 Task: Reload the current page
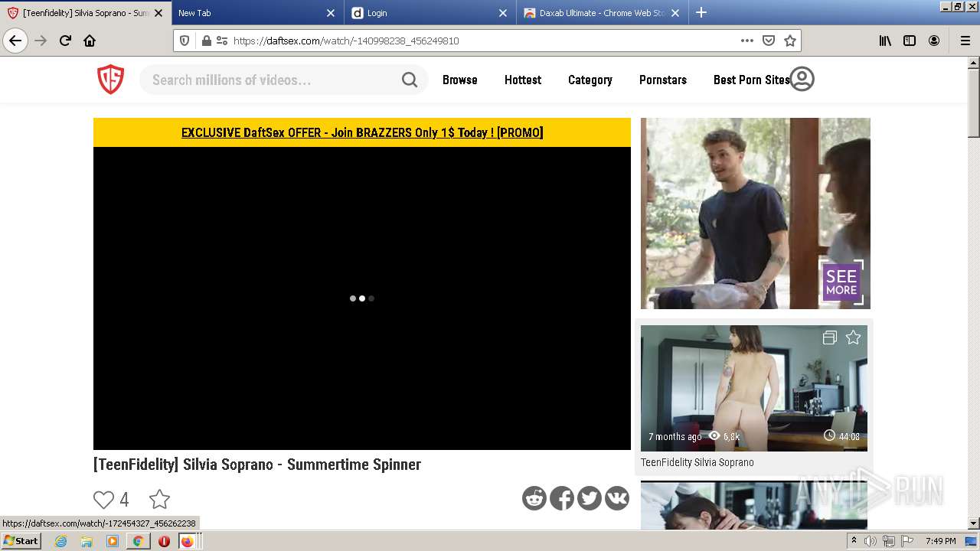[66, 41]
